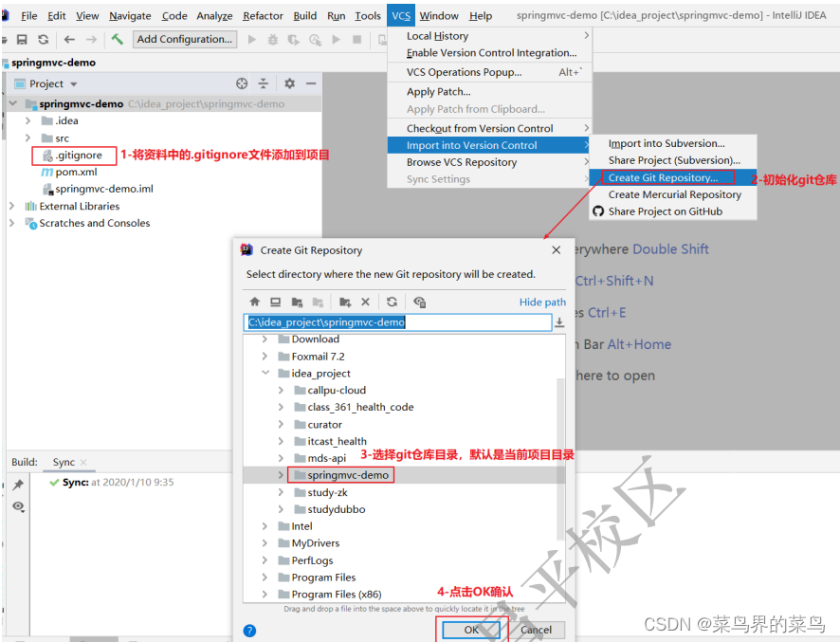Screen dimensions: 840x642
Task: Open the Local History submenu
Action: (489, 36)
